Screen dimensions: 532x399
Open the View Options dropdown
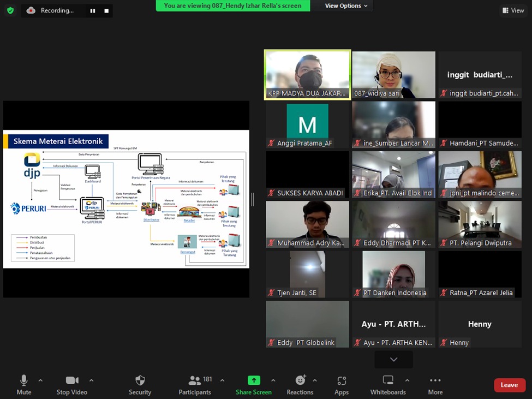[x=346, y=6]
